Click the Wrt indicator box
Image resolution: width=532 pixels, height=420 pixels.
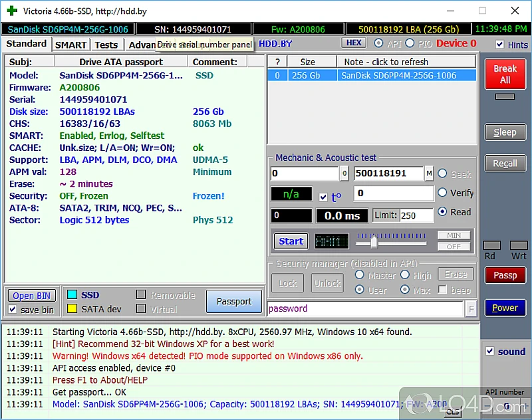519,245
